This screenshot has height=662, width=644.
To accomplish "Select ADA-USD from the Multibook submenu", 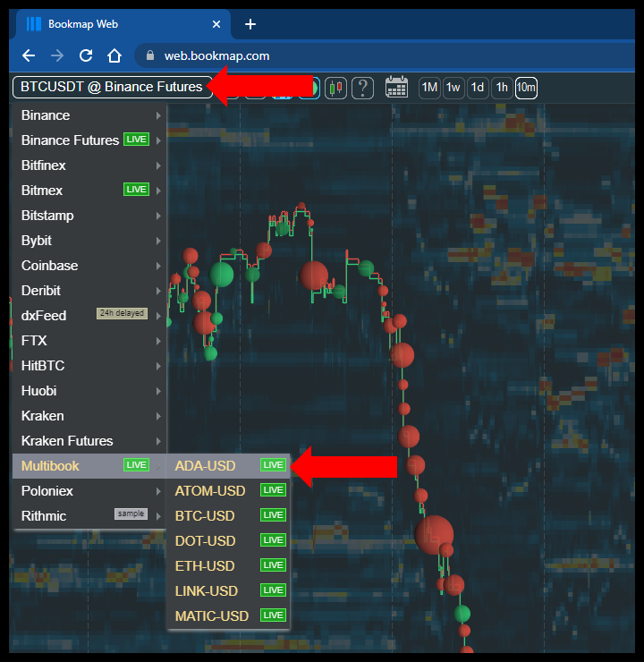I will coord(228,466).
